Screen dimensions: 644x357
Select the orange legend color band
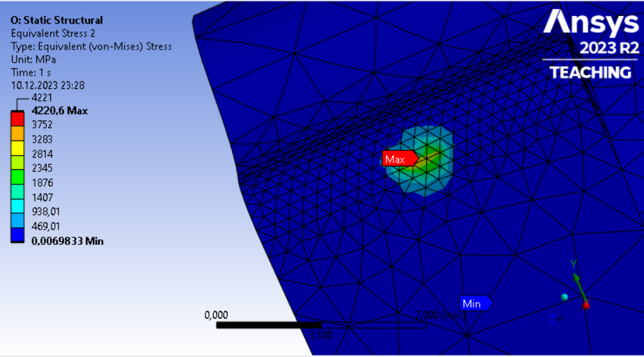(17, 134)
